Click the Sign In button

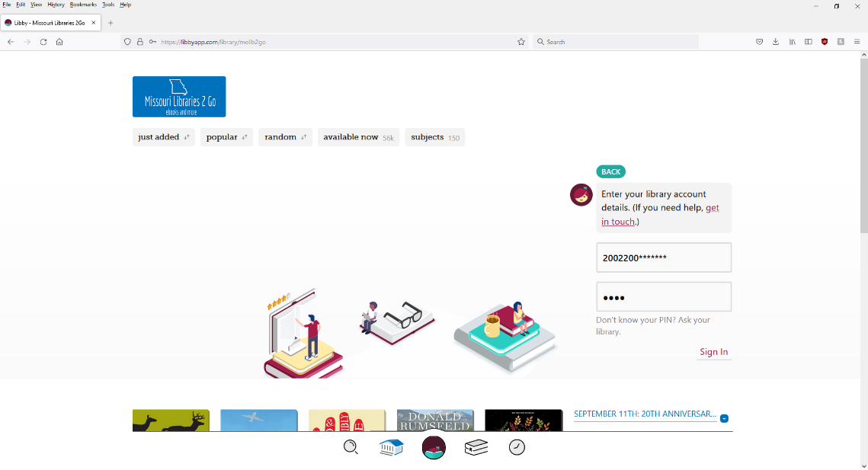click(713, 351)
